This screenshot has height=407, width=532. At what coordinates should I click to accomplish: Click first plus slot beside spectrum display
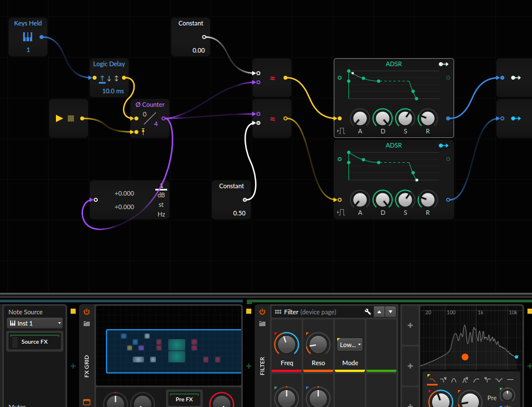(x=410, y=326)
